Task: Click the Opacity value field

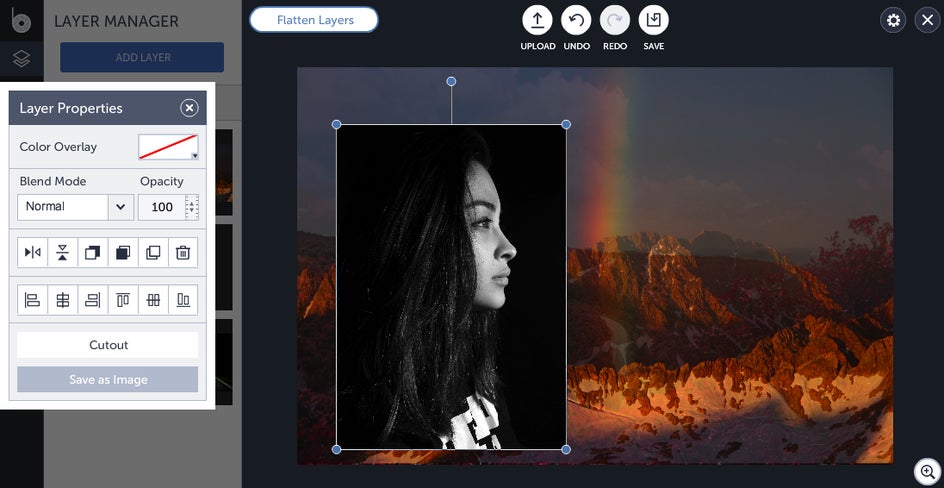Action: [x=162, y=207]
